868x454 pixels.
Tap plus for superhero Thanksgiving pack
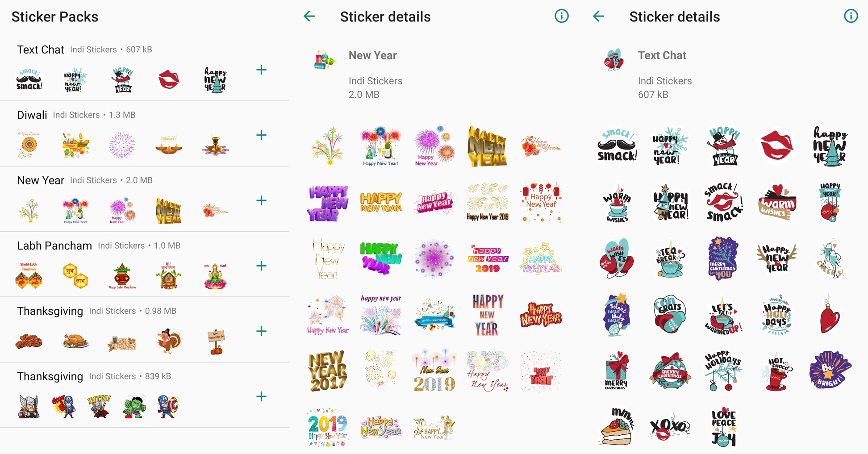(x=261, y=396)
